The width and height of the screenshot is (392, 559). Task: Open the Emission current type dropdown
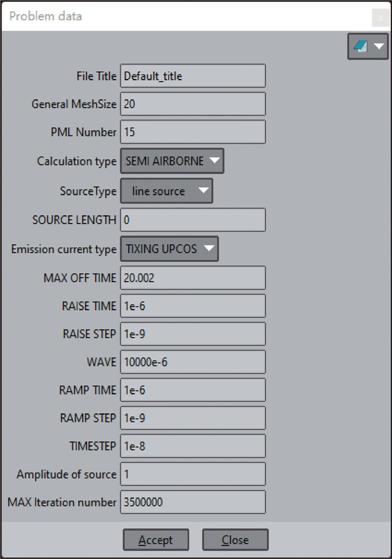click(x=169, y=249)
